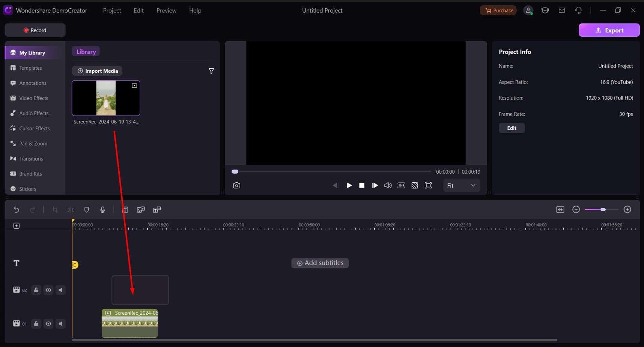
Task: Click the Export button
Action: click(x=609, y=30)
